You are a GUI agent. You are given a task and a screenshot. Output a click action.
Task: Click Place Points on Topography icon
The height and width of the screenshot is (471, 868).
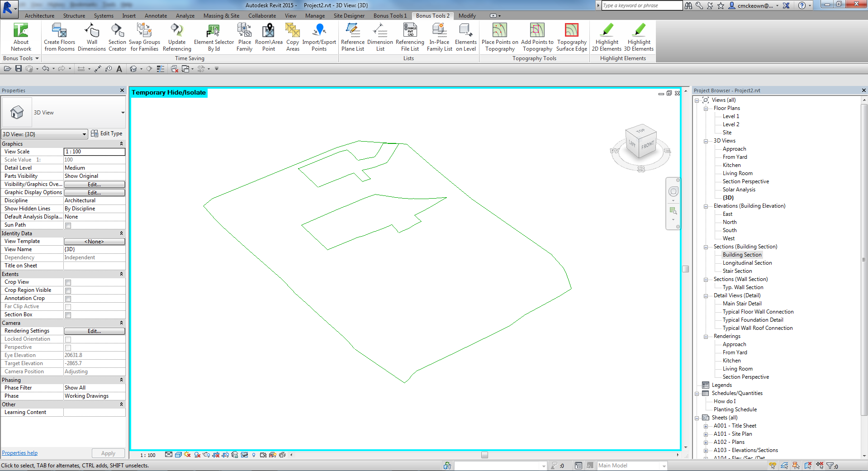pyautogui.click(x=499, y=37)
